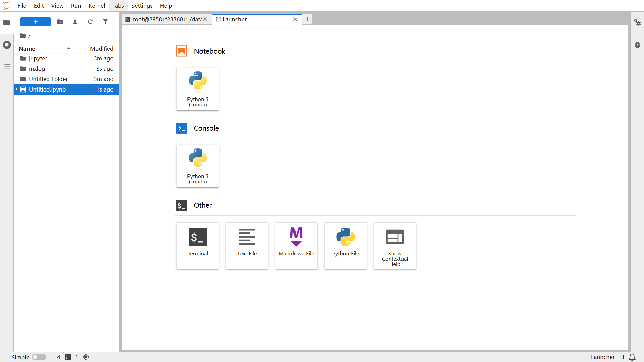The image size is (644, 362).
Task: Toggle the file filter funnel icon
Action: 105,22
